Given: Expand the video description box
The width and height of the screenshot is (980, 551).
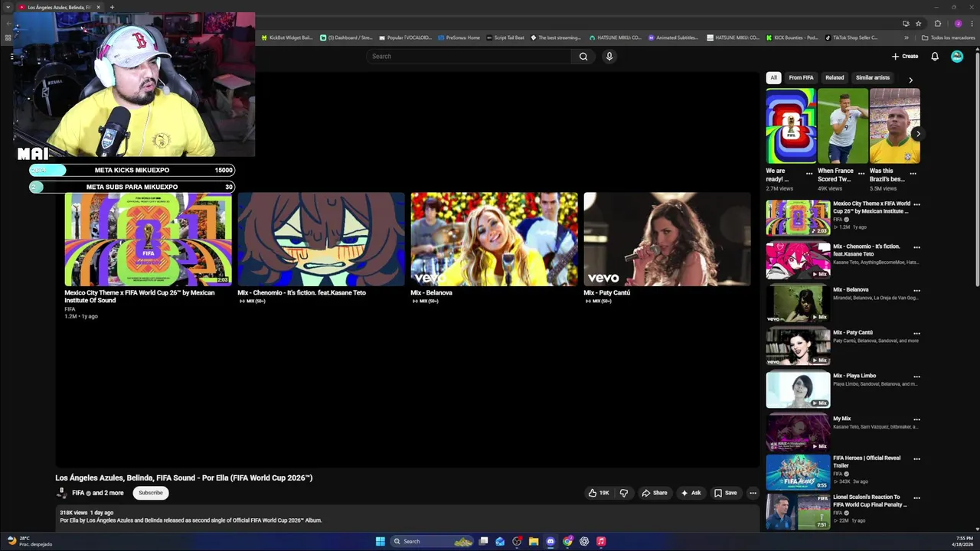Looking at the screenshot, I should tap(407, 517).
